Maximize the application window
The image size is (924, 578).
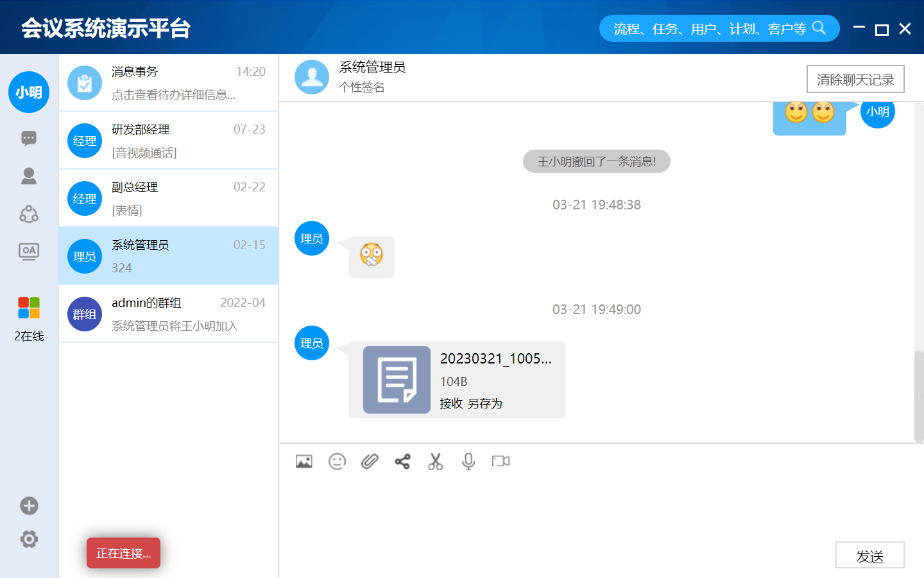[x=882, y=29]
